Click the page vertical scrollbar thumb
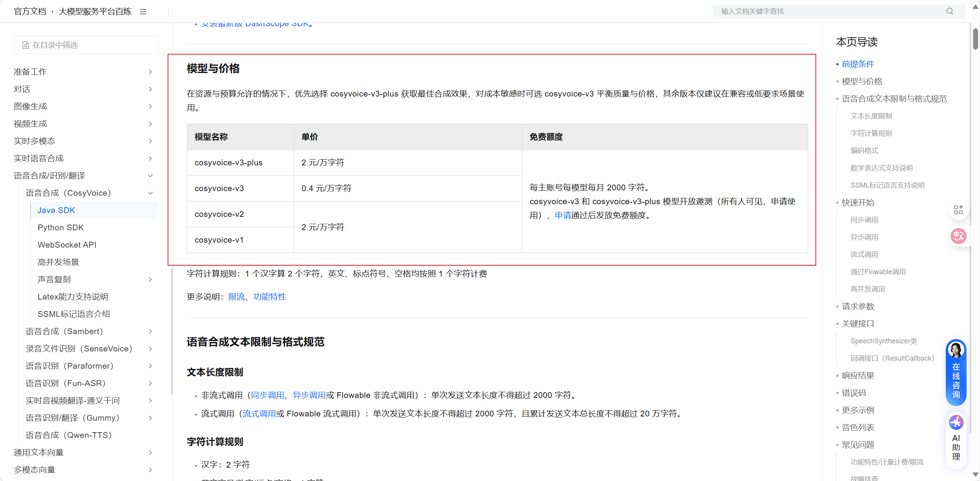The width and height of the screenshot is (980, 481). coord(975,38)
